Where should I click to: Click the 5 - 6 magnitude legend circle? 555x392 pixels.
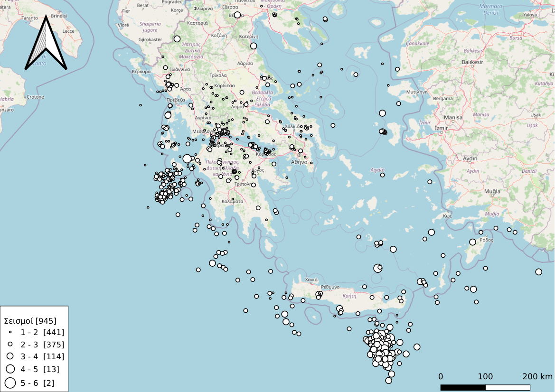(10, 383)
